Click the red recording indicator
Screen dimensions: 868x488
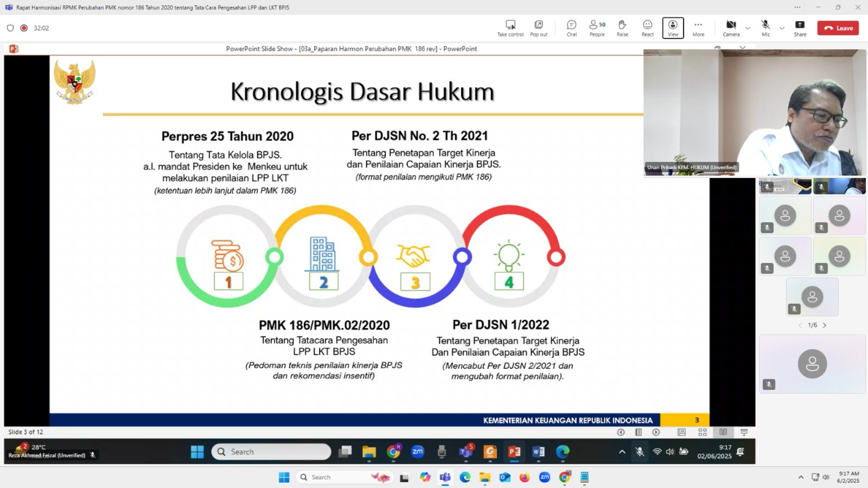(24, 28)
